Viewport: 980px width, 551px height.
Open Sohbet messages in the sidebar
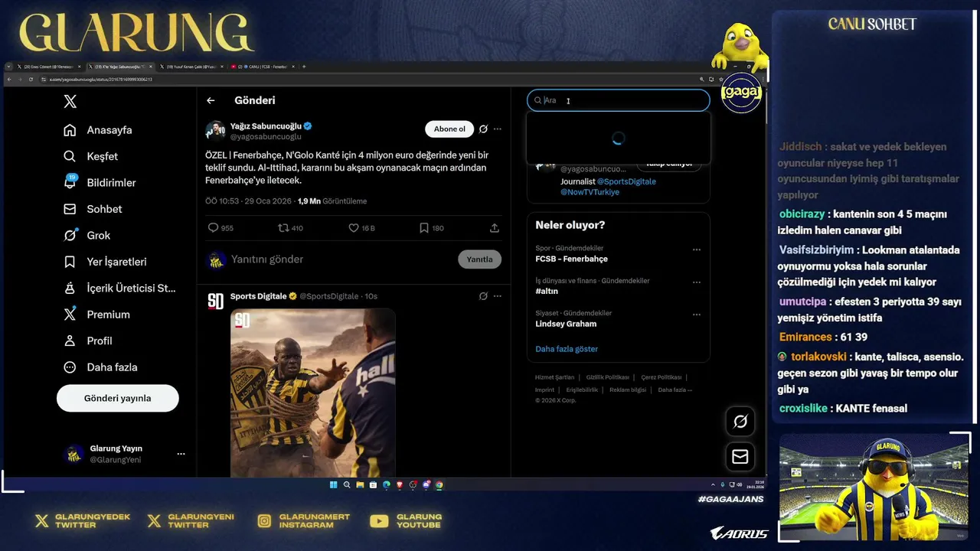click(x=93, y=209)
